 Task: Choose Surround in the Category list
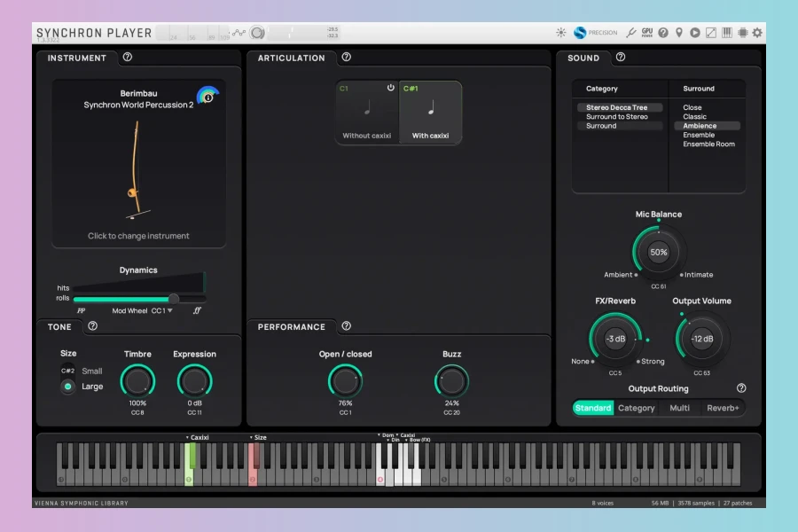pyautogui.click(x=620, y=126)
